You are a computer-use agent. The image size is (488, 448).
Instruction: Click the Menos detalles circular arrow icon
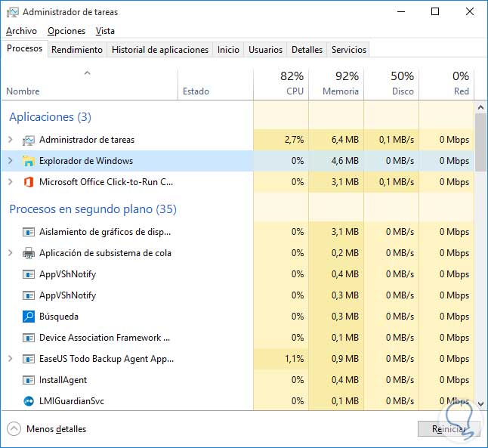14,429
